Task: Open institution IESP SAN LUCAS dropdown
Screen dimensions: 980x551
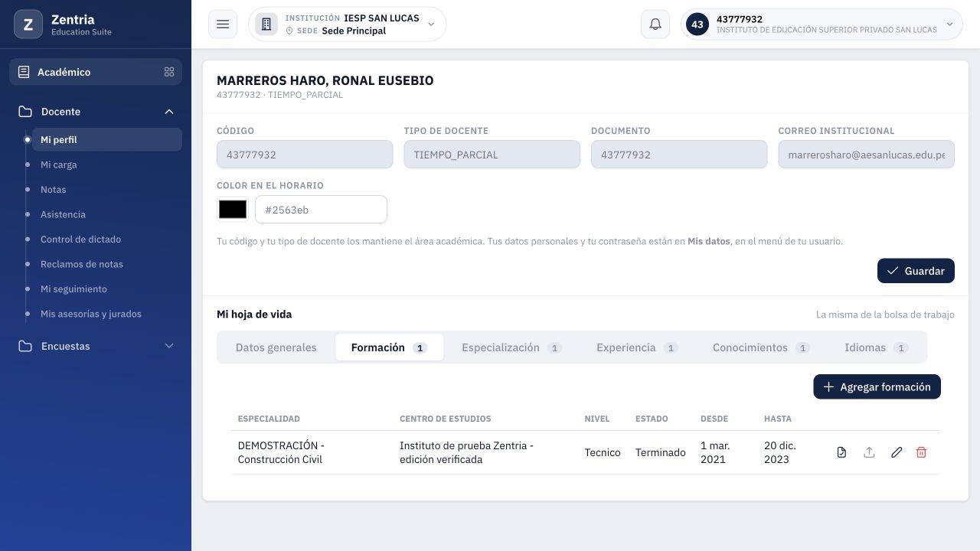Action: (347, 24)
